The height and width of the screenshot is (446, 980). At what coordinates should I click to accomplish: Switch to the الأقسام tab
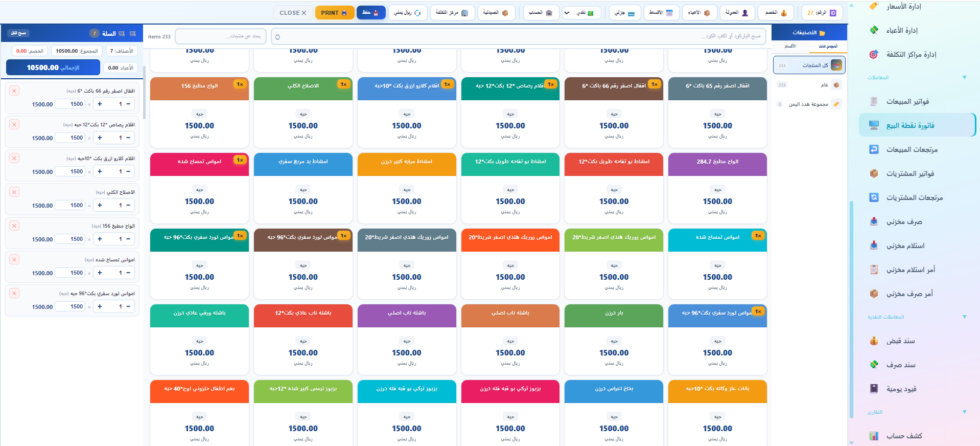pyautogui.click(x=790, y=47)
